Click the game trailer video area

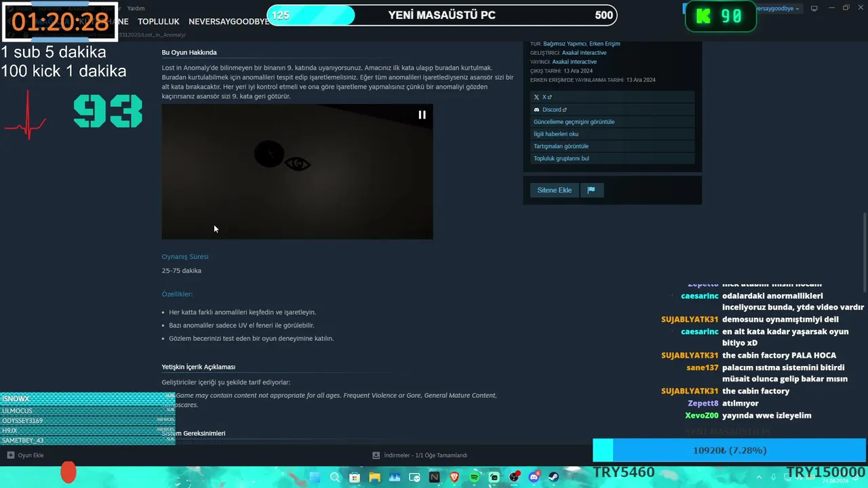(x=297, y=171)
